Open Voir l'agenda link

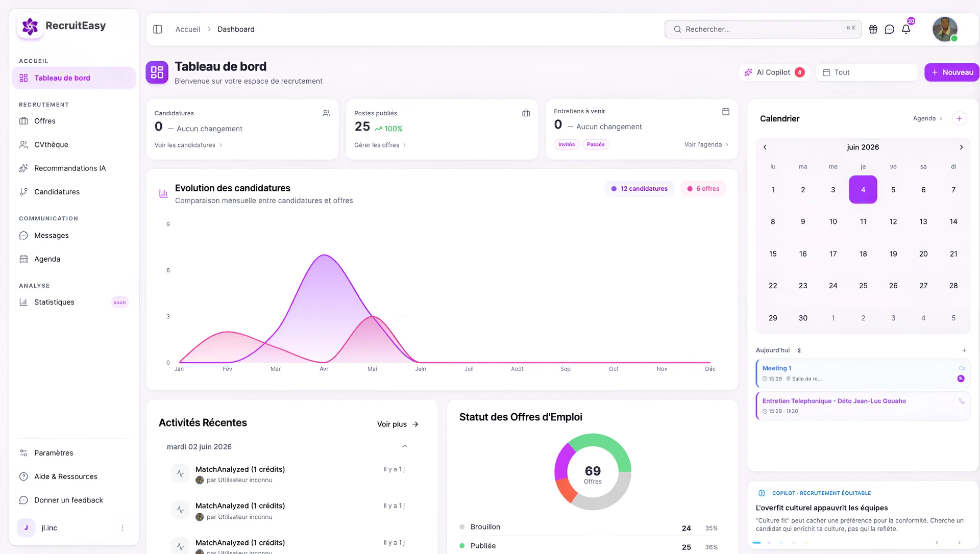[706, 144]
